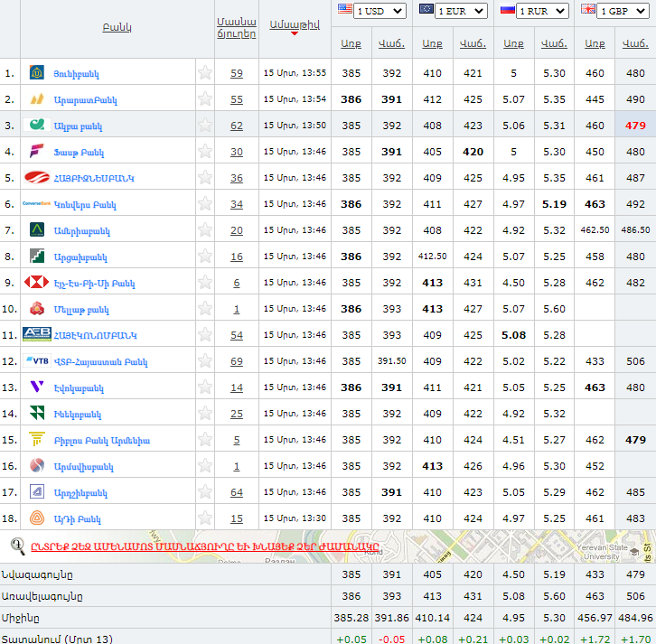Toggle favorite star for row 18 bank
Image resolution: width=656 pixels, height=644 pixels.
(205, 518)
